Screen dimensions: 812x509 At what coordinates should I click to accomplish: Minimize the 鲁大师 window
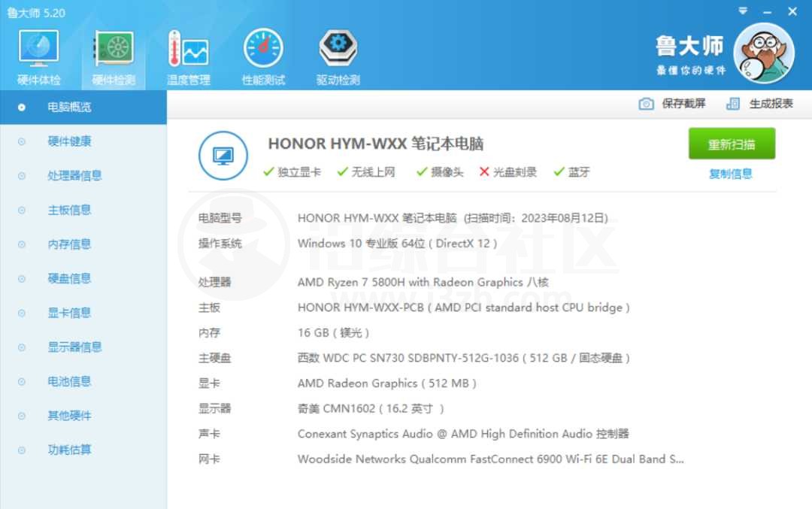[x=768, y=11]
